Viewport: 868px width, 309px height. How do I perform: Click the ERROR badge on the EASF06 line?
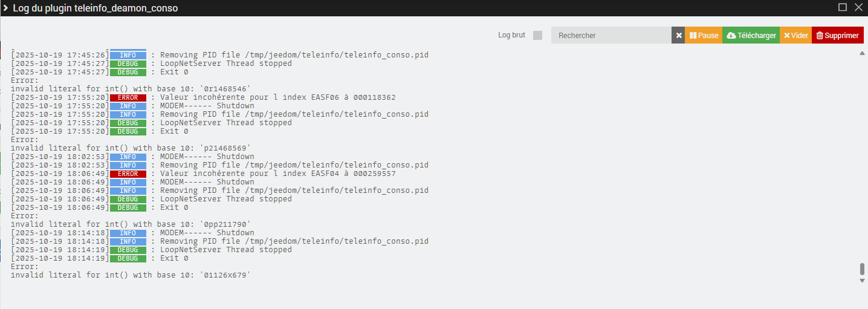click(128, 97)
